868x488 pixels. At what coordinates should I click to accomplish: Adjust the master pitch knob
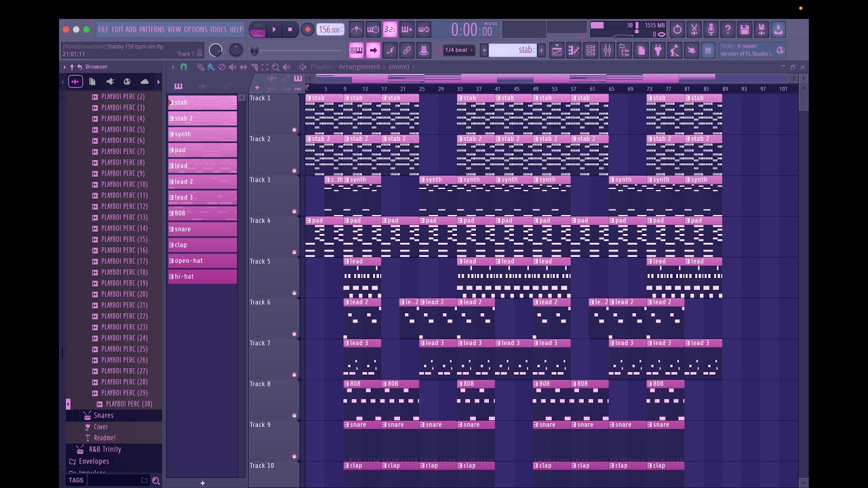click(x=236, y=50)
